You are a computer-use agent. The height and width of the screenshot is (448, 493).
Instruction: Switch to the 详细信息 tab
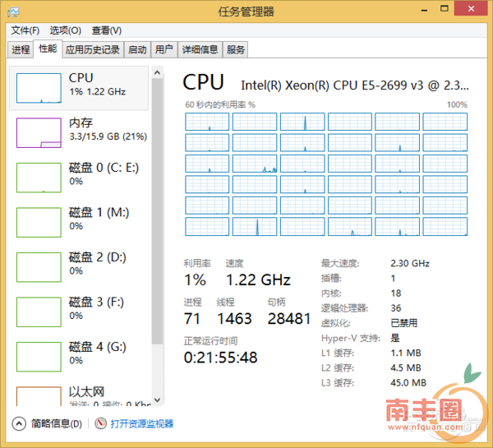point(200,49)
